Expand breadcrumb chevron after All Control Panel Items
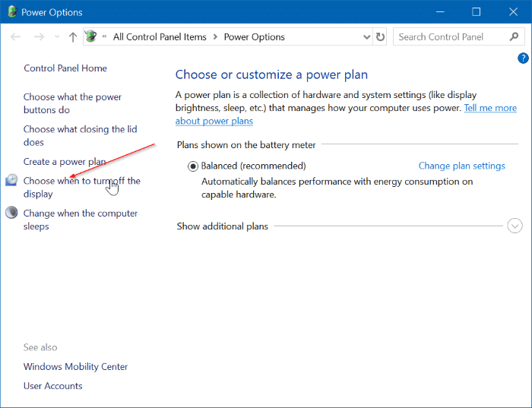Viewport: 532px width, 408px height. point(215,36)
